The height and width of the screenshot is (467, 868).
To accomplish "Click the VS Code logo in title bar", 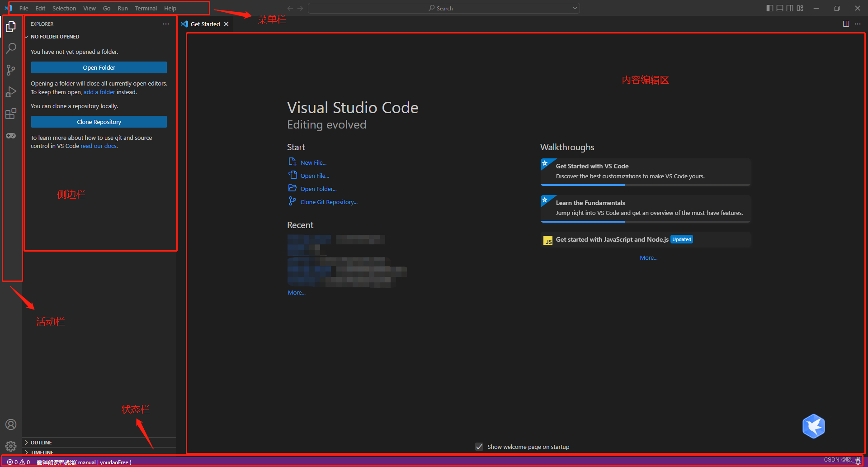I will pos(8,8).
